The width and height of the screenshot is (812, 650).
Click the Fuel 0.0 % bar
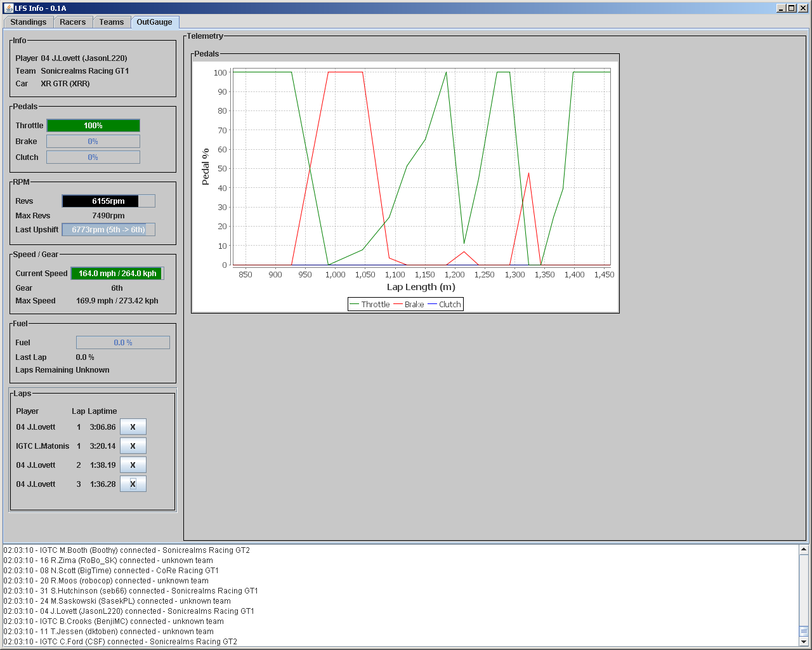123,343
